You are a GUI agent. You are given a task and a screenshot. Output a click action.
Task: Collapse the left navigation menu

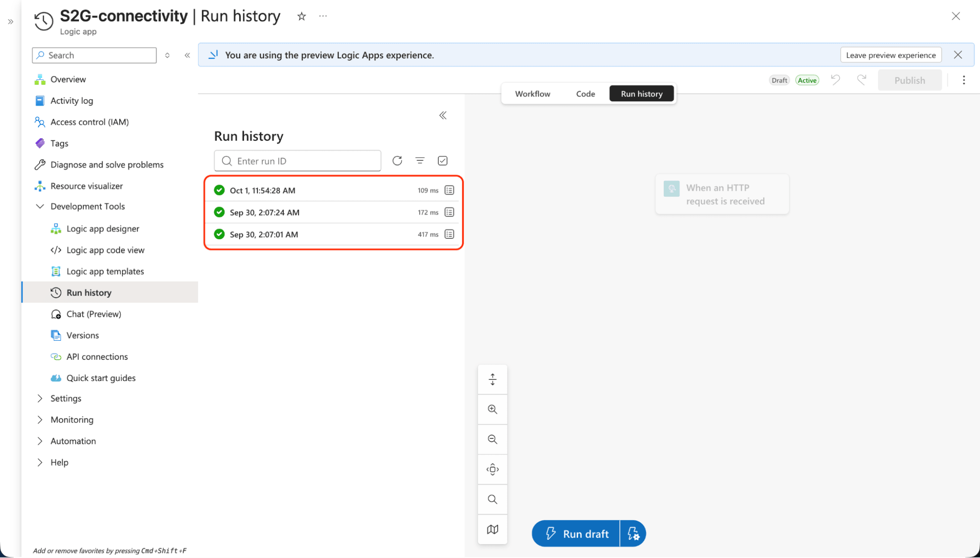(187, 55)
